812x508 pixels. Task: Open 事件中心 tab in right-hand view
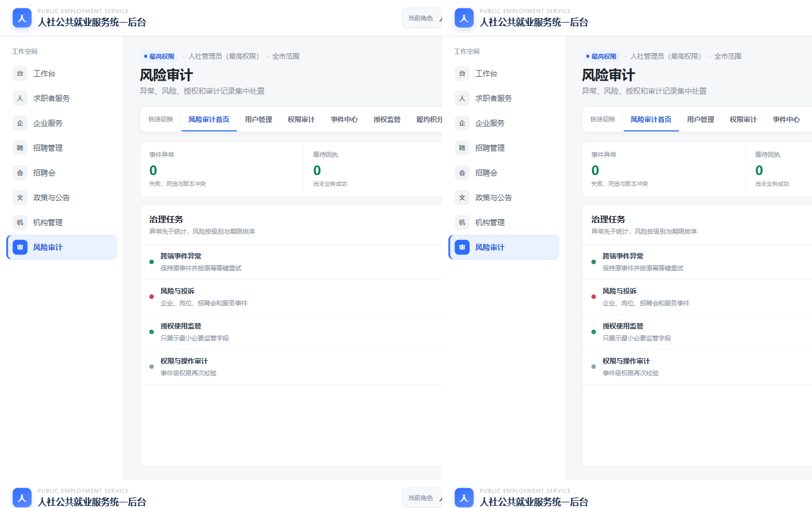pos(786,120)
